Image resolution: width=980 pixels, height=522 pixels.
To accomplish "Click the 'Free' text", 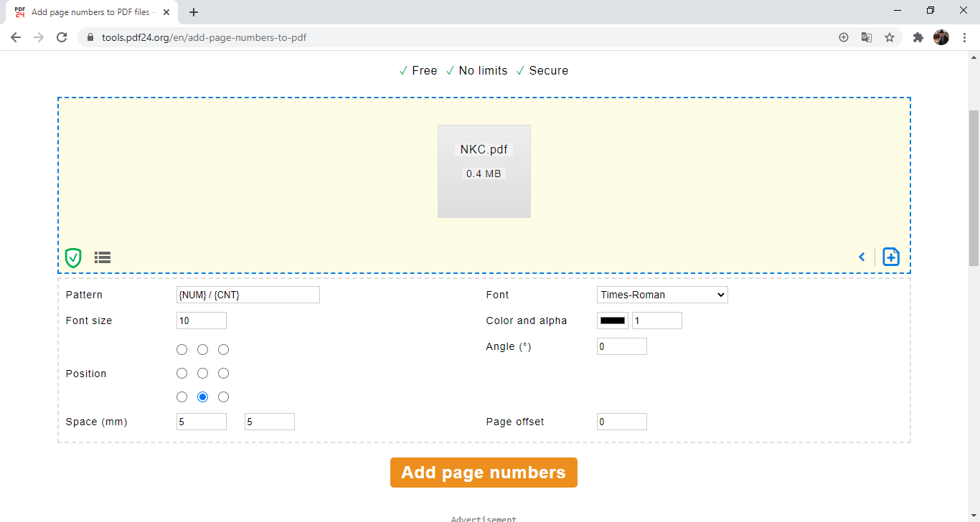I will click(x=425, y=70).
